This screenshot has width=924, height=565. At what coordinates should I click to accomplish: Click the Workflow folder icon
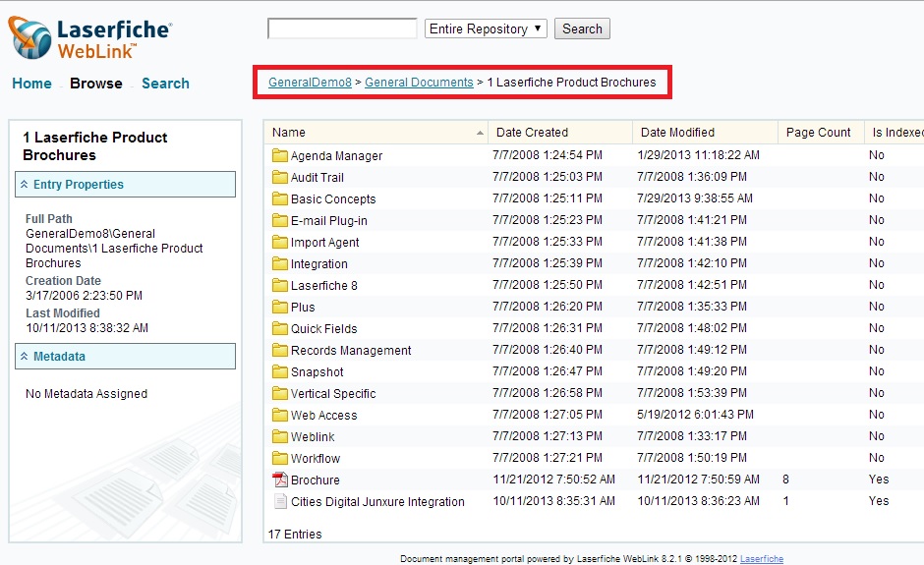[x=280, y=458]
